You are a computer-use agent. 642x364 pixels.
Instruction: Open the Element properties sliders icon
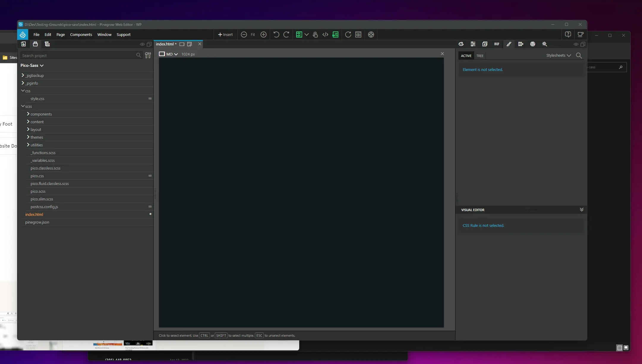(473, 44)
